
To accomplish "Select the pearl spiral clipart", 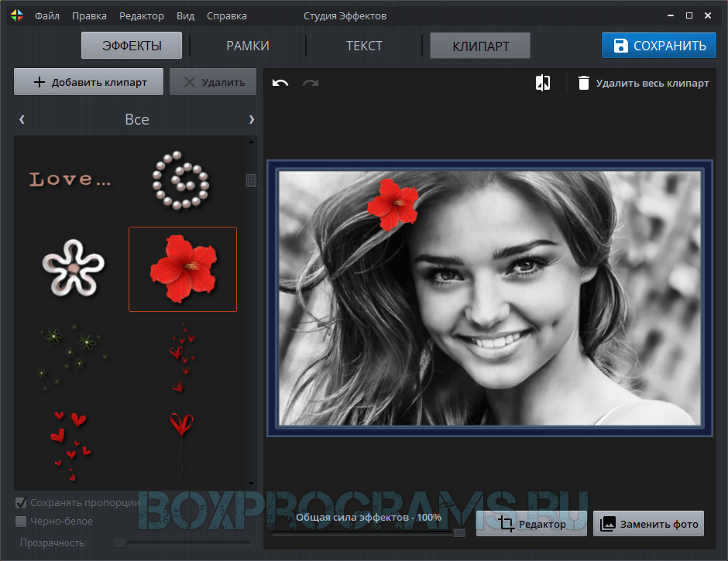I will coord(181,180).
